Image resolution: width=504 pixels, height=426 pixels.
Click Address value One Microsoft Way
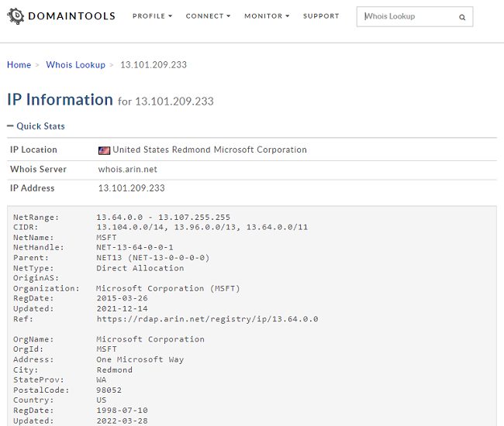point(140,359)
